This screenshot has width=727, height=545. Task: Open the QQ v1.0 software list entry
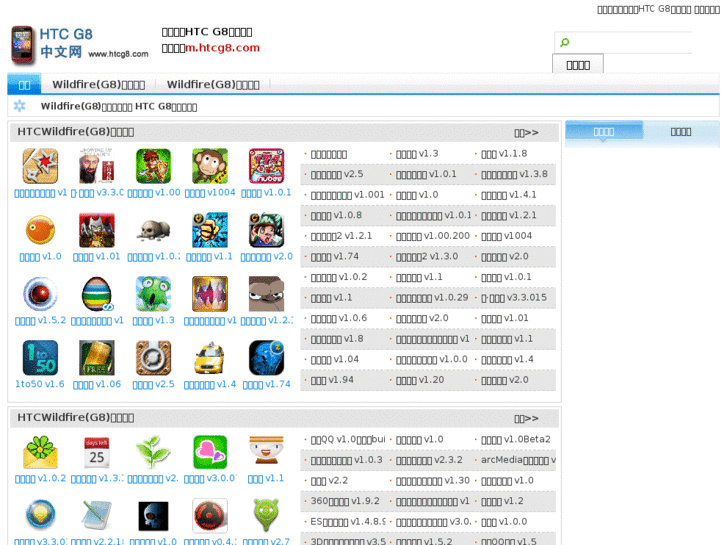click(348, 439)
